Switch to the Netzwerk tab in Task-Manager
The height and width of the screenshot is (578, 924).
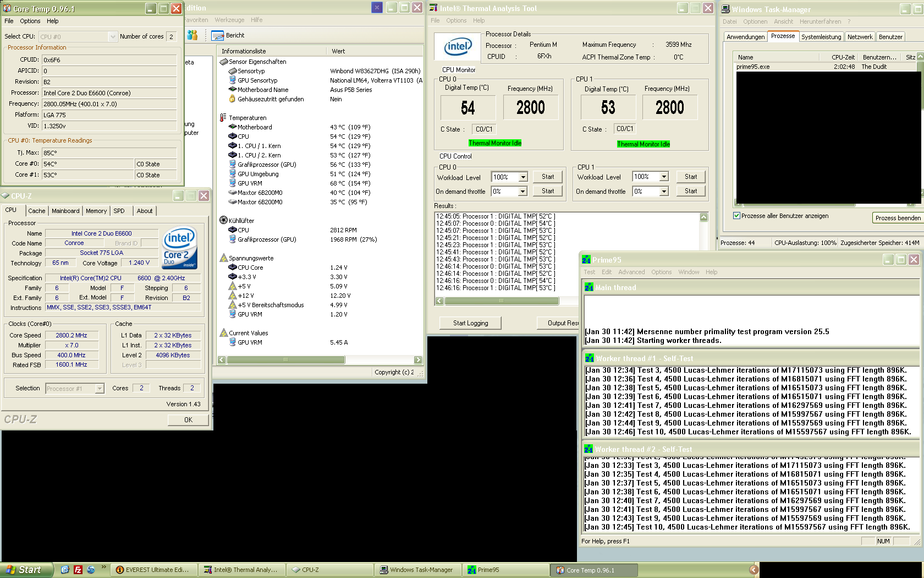click(860, 37)
